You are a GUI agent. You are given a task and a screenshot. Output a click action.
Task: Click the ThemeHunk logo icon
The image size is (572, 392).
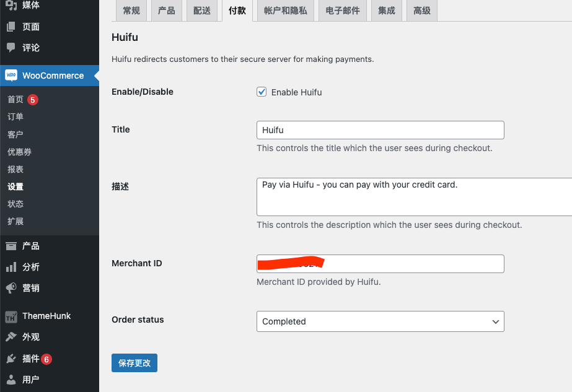click(11, 316)
